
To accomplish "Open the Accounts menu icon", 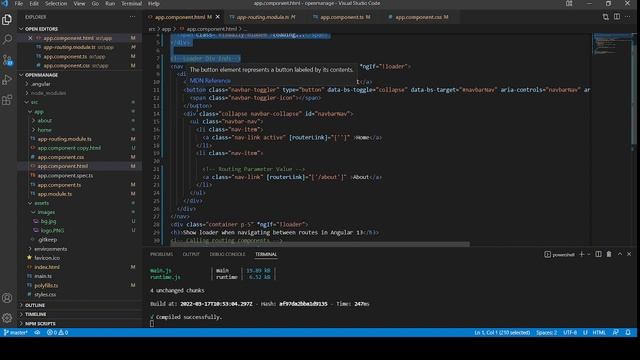I will tap(7, 298).
